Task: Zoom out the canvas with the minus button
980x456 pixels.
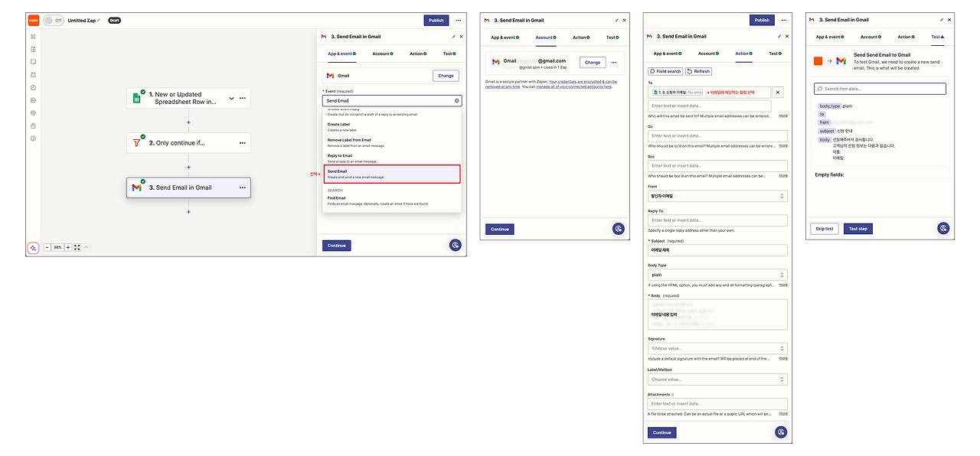Action: click(47, 247)
